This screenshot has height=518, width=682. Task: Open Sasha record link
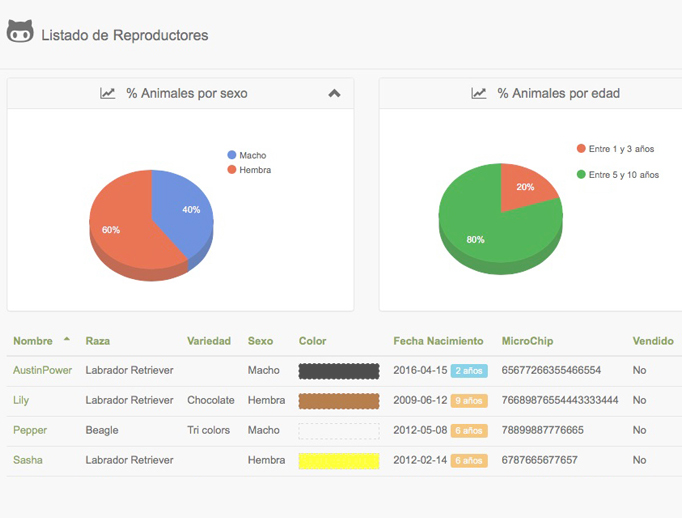coord(28,460)
